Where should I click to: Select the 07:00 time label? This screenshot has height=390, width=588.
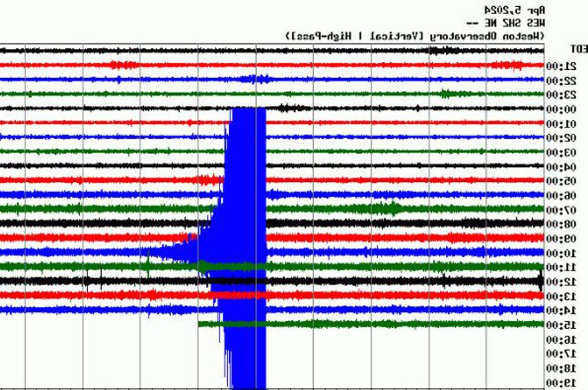(561, 210)
